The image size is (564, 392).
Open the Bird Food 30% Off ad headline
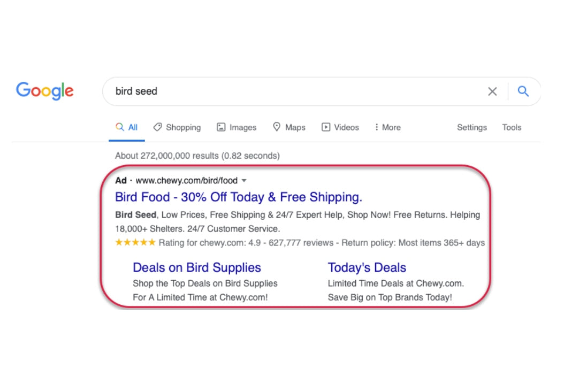[x=238, y=197]
